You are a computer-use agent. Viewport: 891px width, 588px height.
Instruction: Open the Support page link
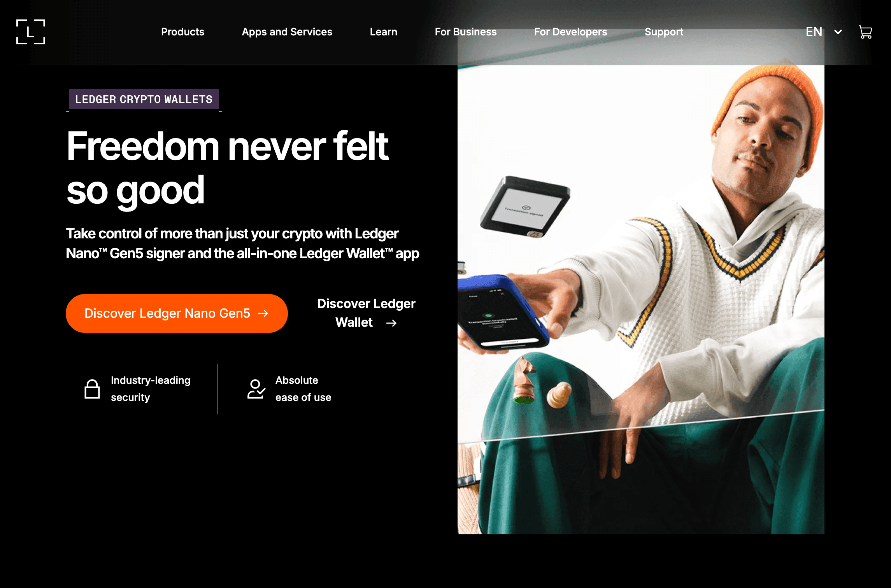tap(664, 32)
